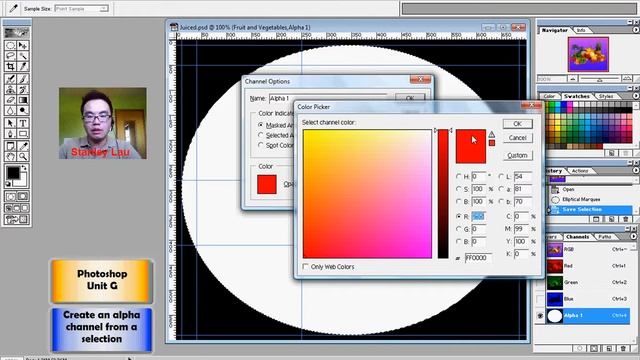Select the Eraser tool
The width and height of the screenshot is (640, 360).
(11, 100)
